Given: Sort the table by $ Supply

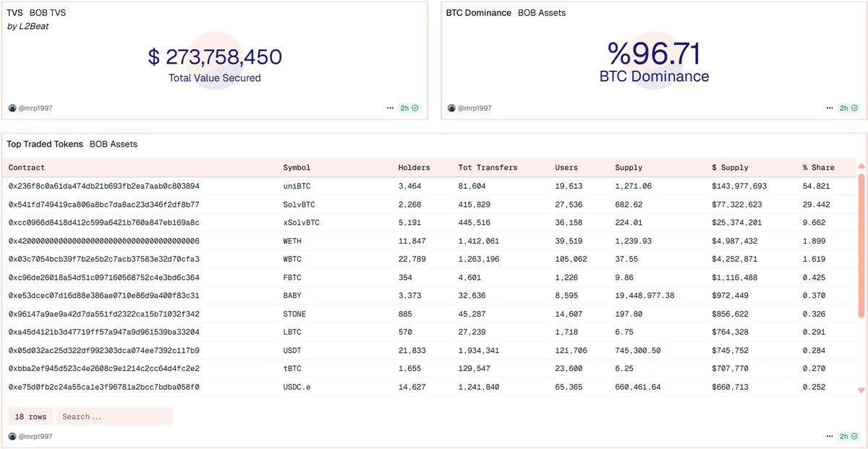Looking at the screenshot, I should click(x=730, y=167).
